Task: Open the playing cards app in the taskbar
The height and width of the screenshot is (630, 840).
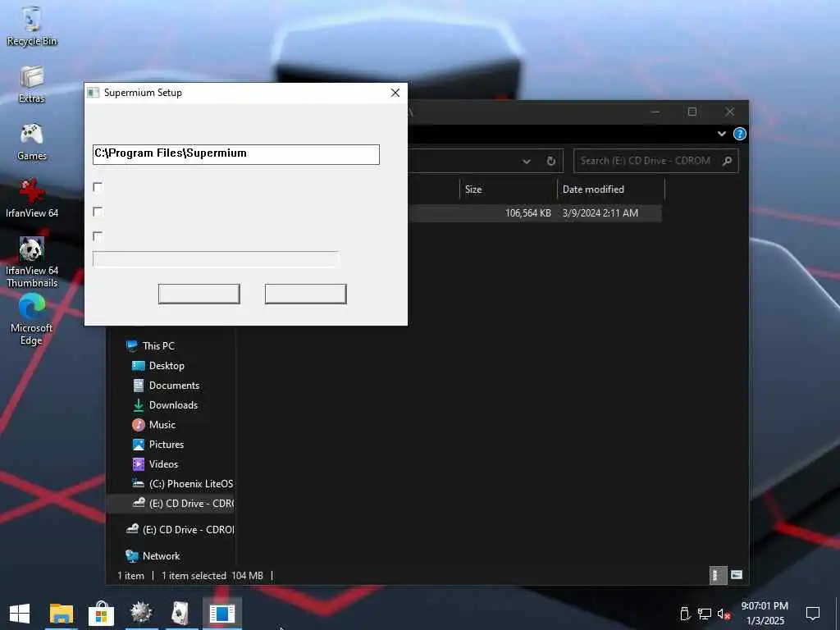Action: click(x=181, y=614)
